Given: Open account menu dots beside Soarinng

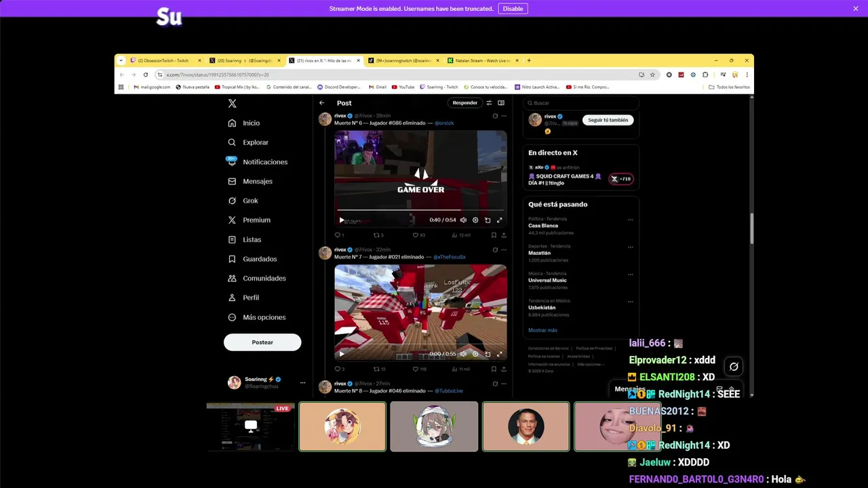Looking at the screenshot, I should [x=302, y=383].
